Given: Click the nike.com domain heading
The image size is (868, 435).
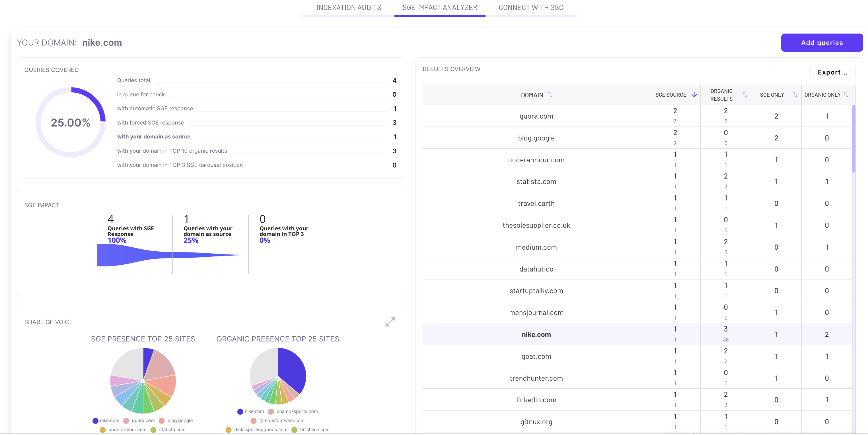Looking at the screenshot, I should [x=102, y=43].
